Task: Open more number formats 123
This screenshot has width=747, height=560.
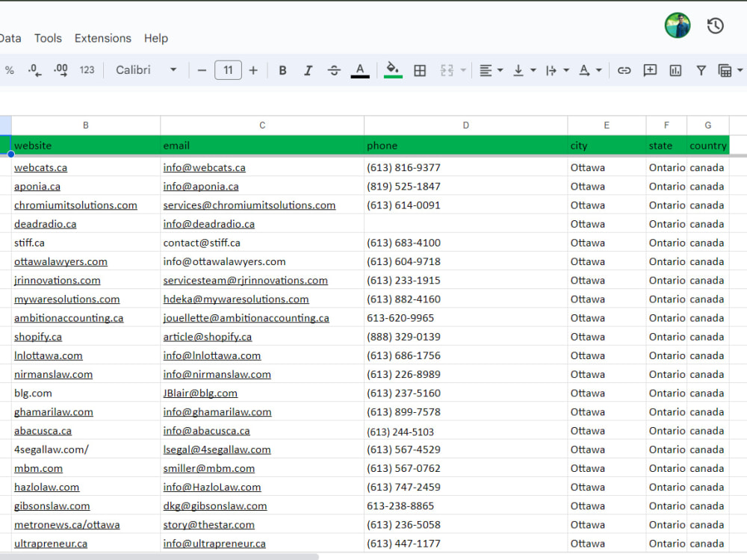Action: click(x=87, y=70)
